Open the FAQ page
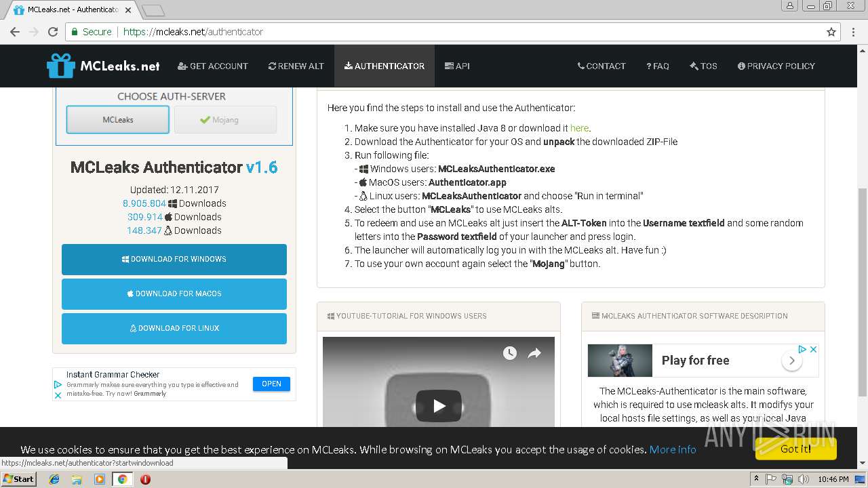The height and width of the screenshot is (488, 868). [658, 66]
